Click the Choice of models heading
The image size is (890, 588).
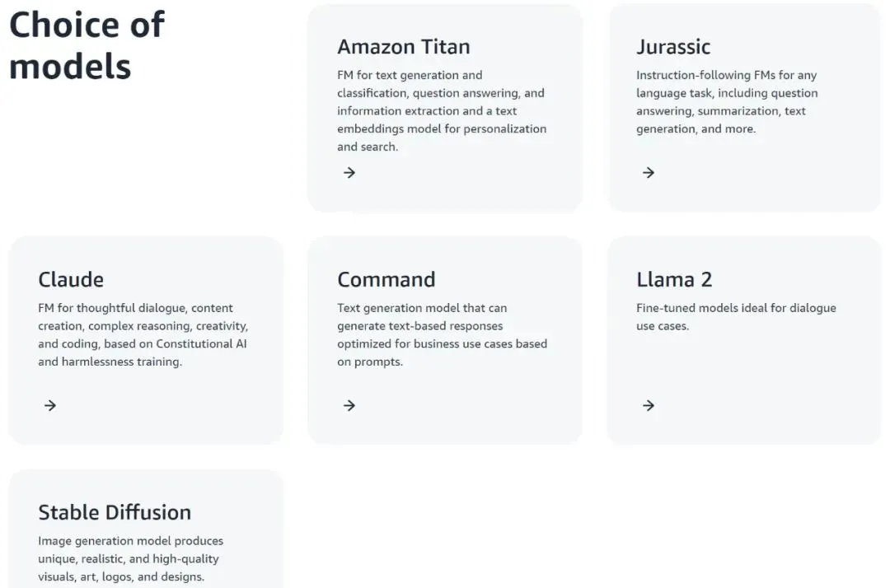(x=87, y=46)
